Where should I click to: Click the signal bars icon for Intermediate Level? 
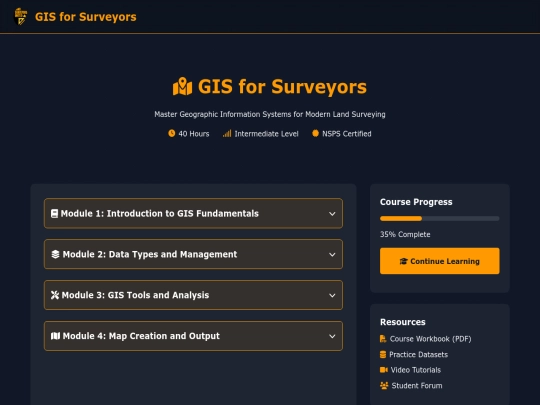(x=227, y=133)
